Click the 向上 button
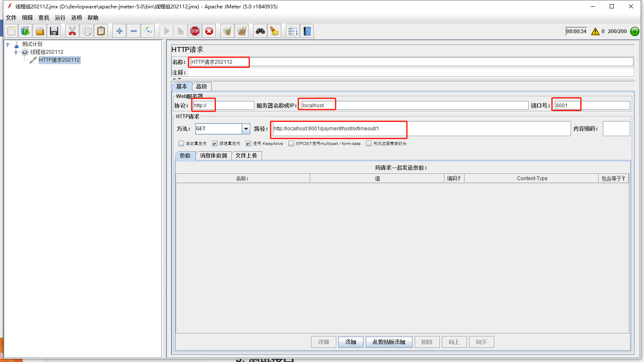This screenshot has width=644, height=362. (x=454, y=342)
